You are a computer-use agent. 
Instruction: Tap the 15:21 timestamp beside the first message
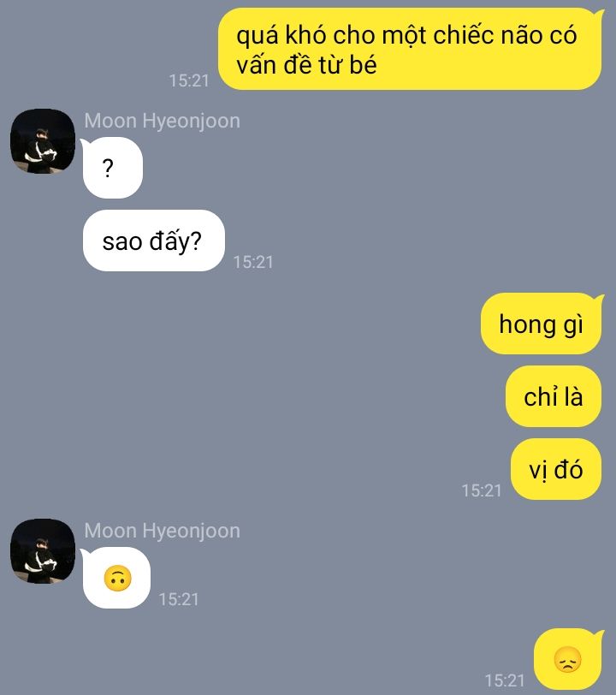coord(189,80)
